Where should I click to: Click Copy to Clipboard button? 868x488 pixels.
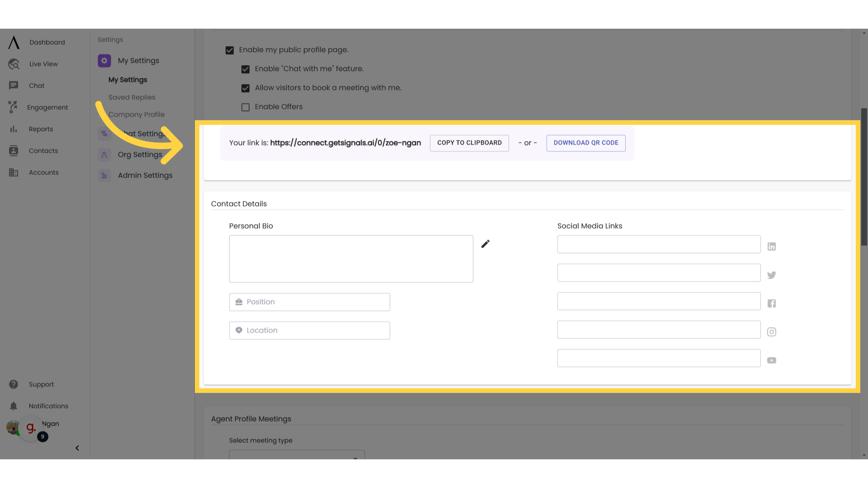tap(470, 142)
